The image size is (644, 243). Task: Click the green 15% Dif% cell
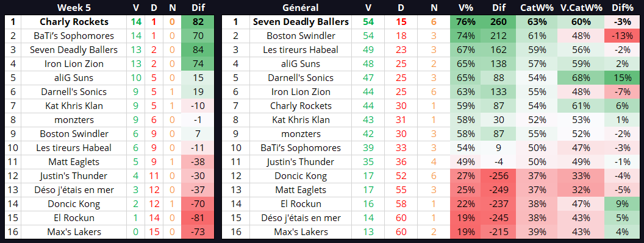[622, 77]
